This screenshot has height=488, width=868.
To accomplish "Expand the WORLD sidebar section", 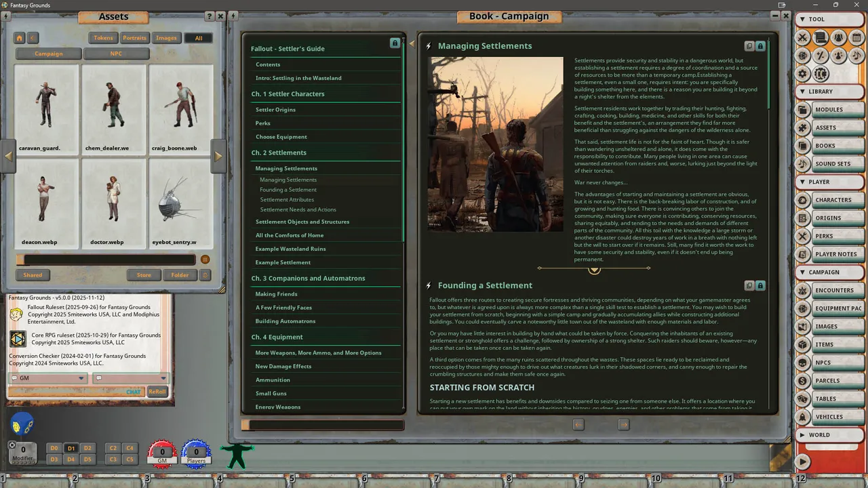I will point(829,435).
